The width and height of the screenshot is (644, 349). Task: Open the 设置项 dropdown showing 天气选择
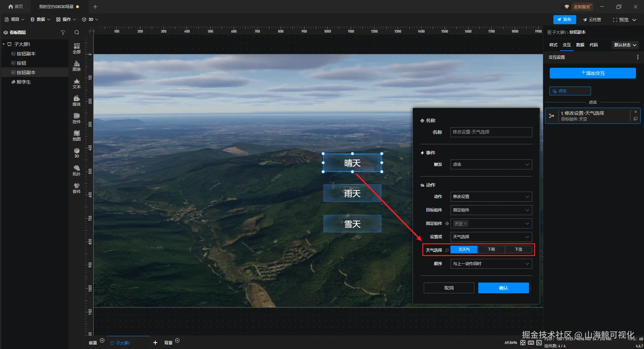point(491,237)
